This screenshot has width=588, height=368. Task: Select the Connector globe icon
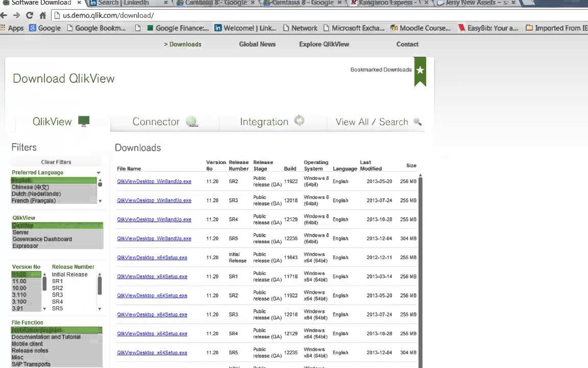pos(192,121)
